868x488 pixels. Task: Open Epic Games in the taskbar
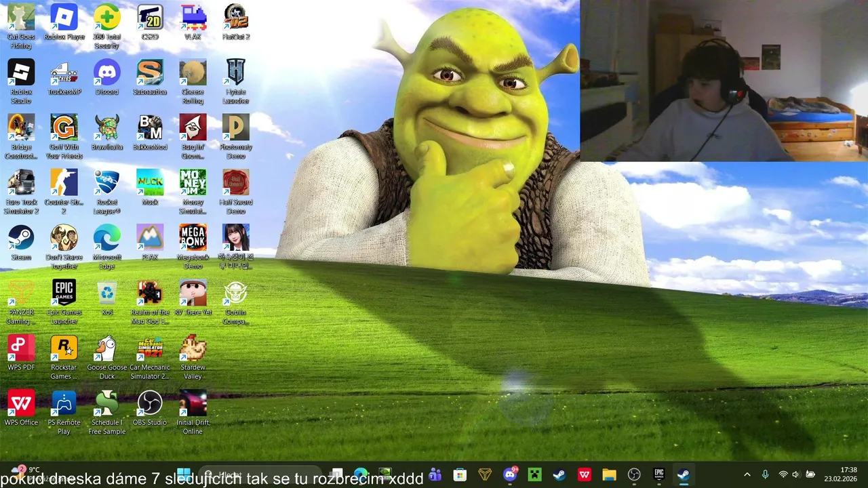(x=658, y=474)
